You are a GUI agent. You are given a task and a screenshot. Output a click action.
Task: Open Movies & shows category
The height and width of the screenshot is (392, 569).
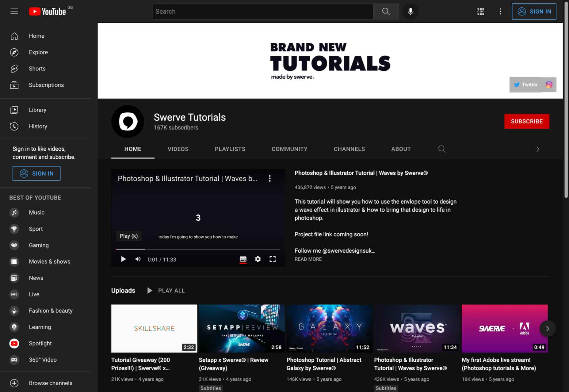46,262
